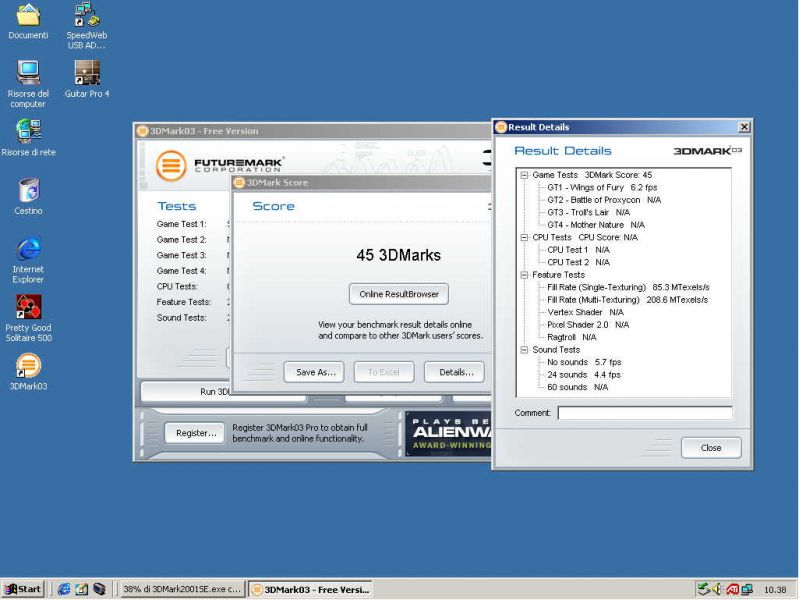Open the Documenti desktop folder icon
The image size is (799, 600).
[x=28, y=21]
